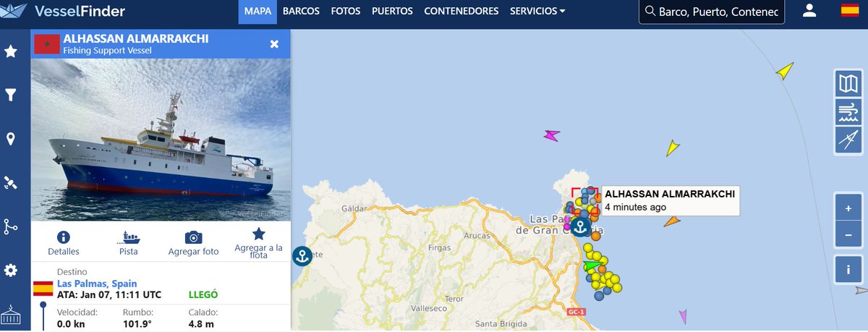Open the BARCOS menu item
Image resolution: width=868 pixels, height=332 pixels.
[x=302, y=11]
